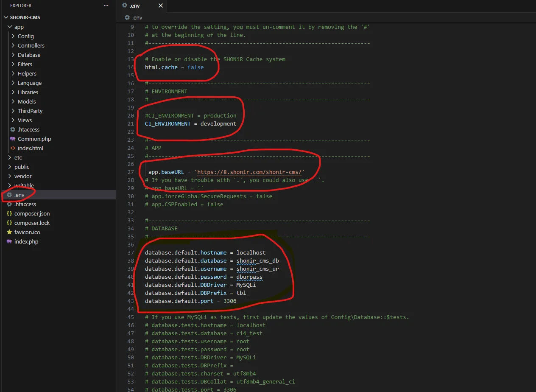This screenshot has width=536, height=392.
Task: Expand the Controllers folder
Action: [13, 45]
